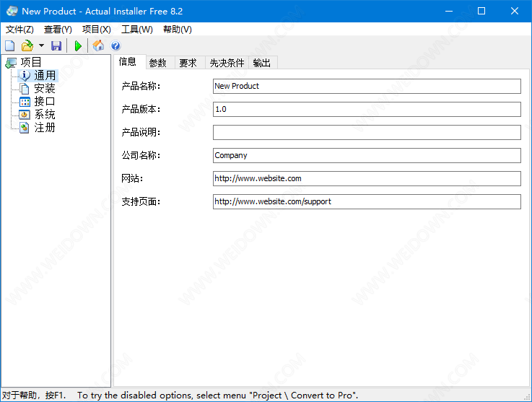
Task: Build installer with green play icon
Action: coord(78,45)
